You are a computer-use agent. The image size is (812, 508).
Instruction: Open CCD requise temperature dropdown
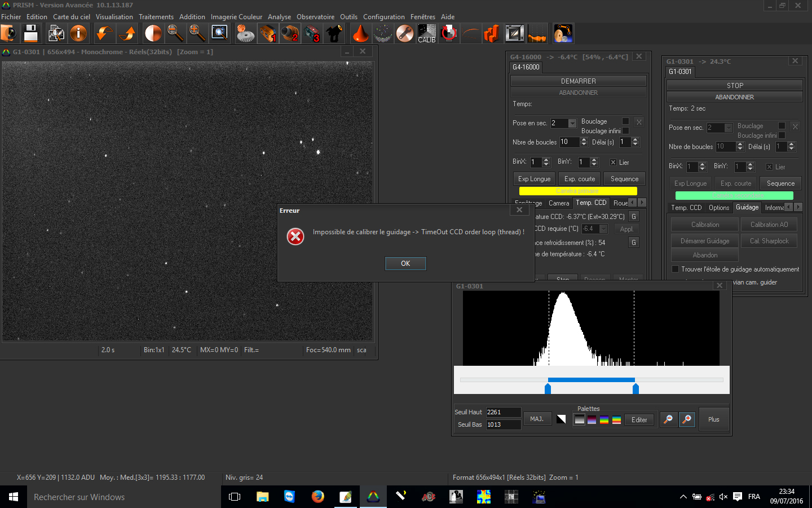[603, 229]
